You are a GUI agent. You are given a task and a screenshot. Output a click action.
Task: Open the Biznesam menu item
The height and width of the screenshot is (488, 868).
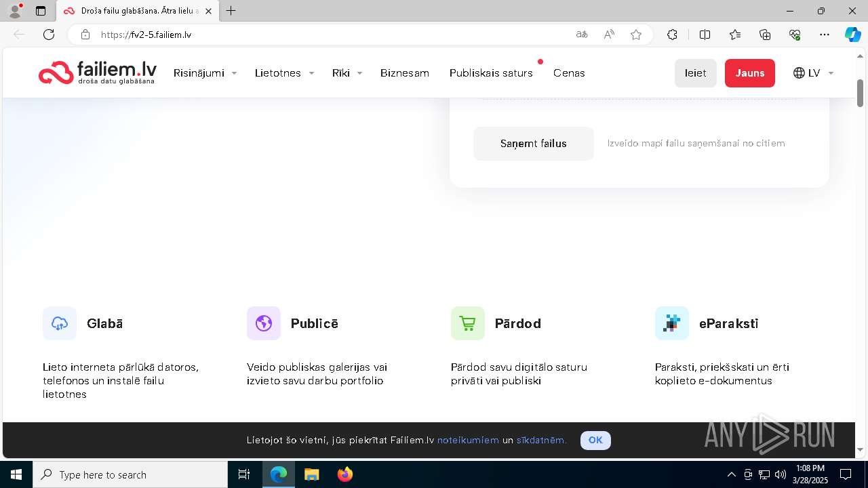point(405,73)
